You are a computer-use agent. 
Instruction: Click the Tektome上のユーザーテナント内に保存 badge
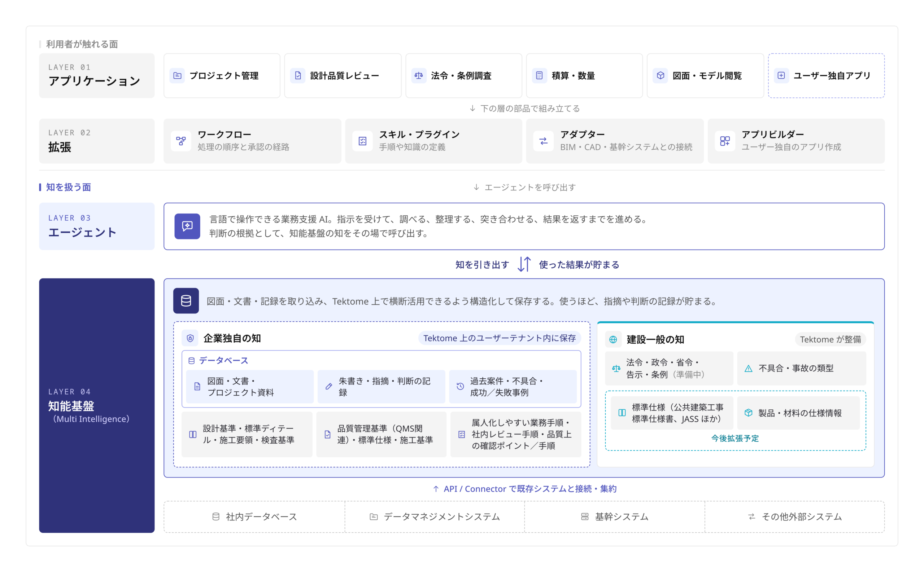point(499,338)
